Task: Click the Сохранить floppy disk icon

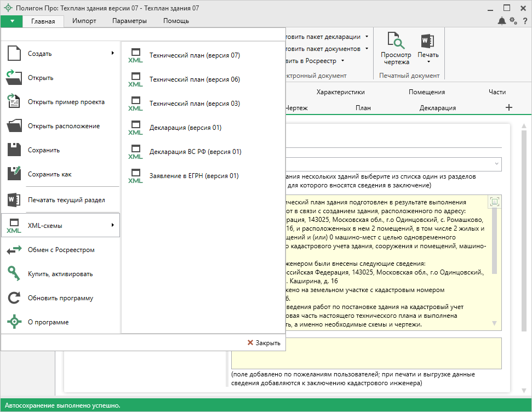Action: click(x=14, y=150)
